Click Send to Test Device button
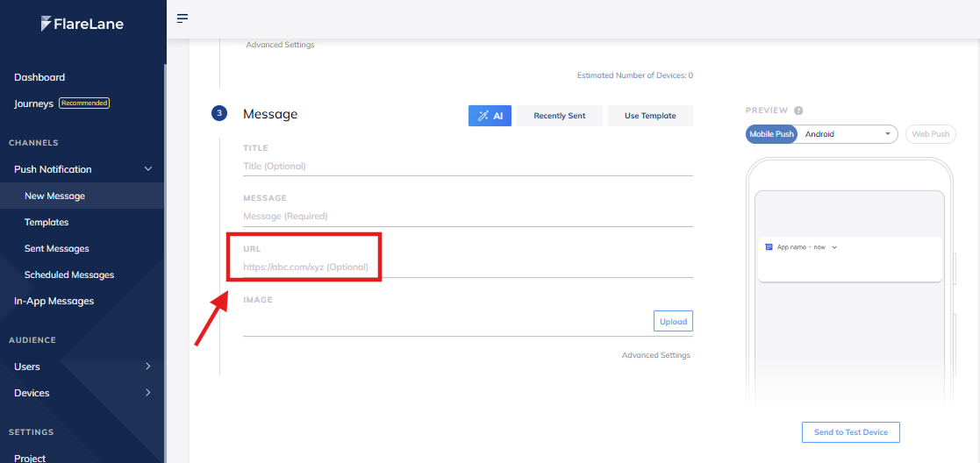 point(851,432)
